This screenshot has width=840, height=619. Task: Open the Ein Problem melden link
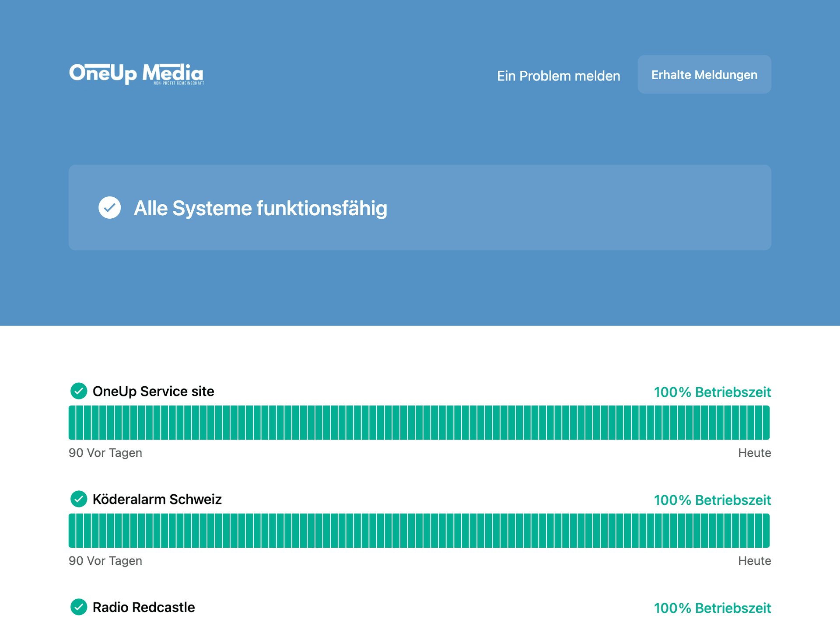pyautogui.click(x=558, y=76)
